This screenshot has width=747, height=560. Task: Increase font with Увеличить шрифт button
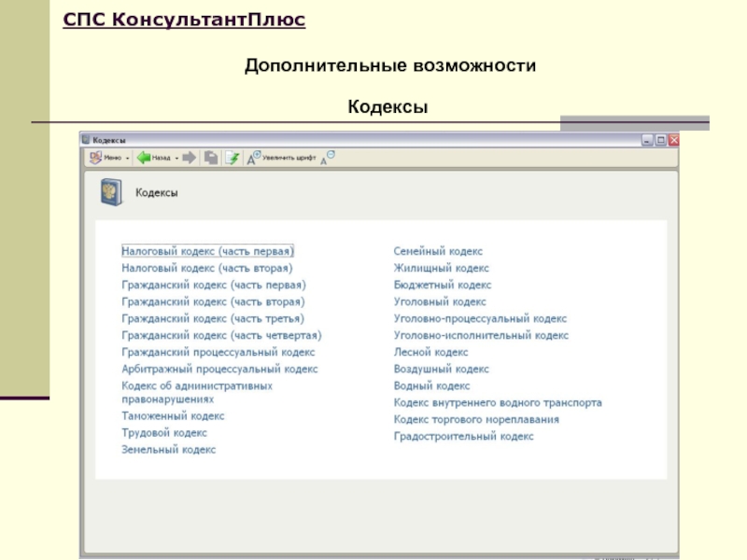point(281,158)
